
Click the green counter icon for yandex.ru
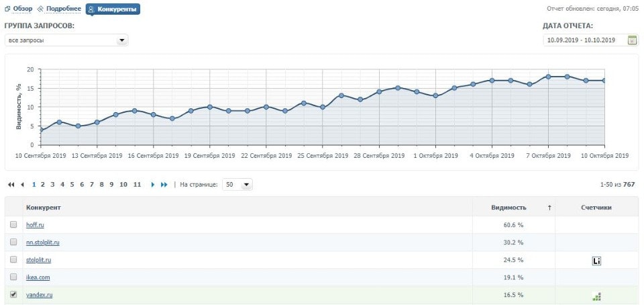click(597, 296)
